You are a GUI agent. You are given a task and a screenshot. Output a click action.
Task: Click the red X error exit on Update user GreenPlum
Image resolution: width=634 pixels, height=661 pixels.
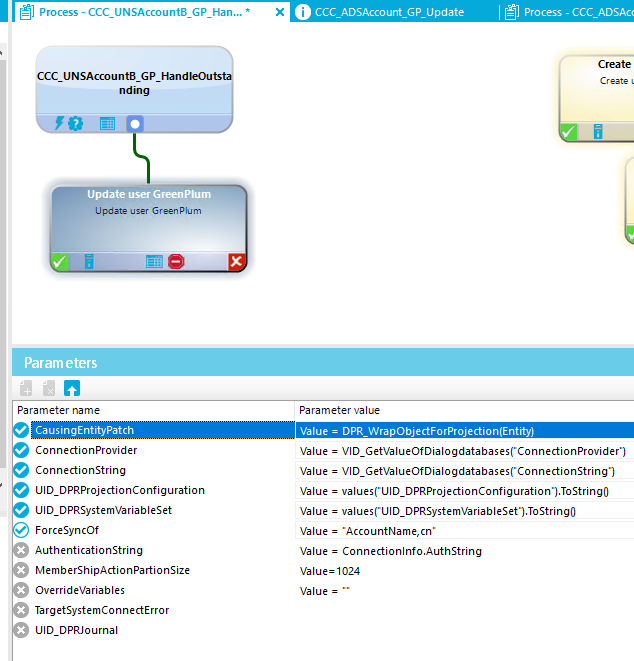coord(236,261)
